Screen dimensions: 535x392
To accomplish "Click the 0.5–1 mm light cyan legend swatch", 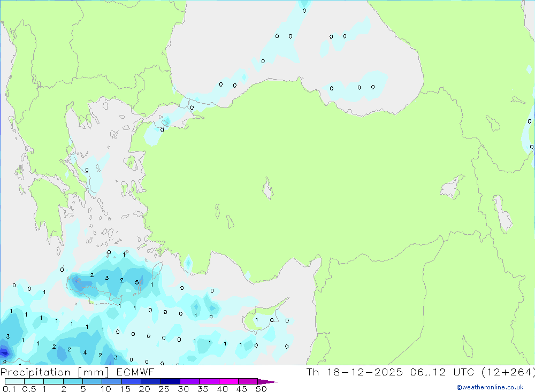I will click(x=34, y=381).
